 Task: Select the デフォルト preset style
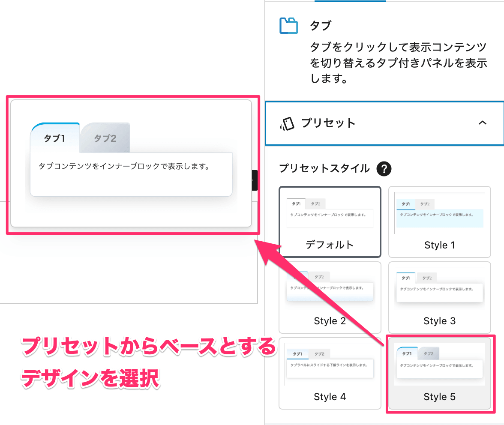pyautogui.click(x=330, y=221)
